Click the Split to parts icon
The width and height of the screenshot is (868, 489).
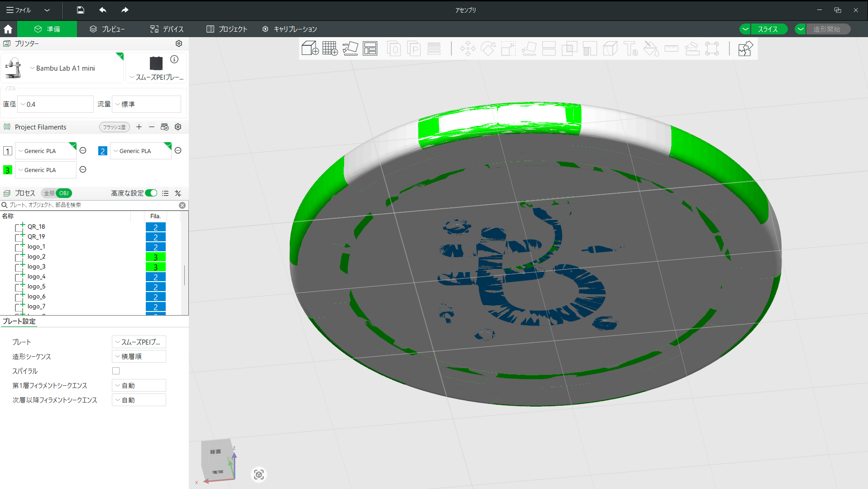pyautogui.click(x=414, y=48)
